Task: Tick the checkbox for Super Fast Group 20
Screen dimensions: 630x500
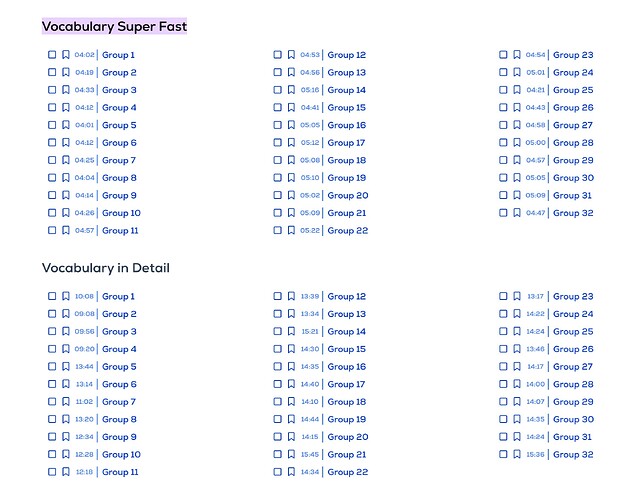Action: [278, 195]
